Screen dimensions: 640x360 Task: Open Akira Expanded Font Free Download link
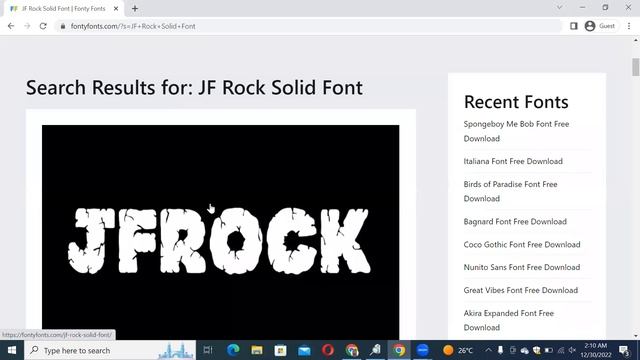509,320
